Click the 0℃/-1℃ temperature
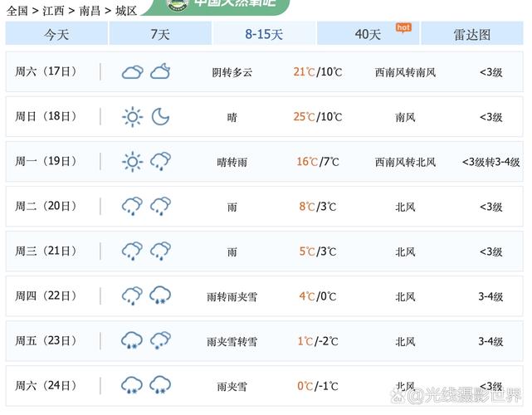 [318, 386]
